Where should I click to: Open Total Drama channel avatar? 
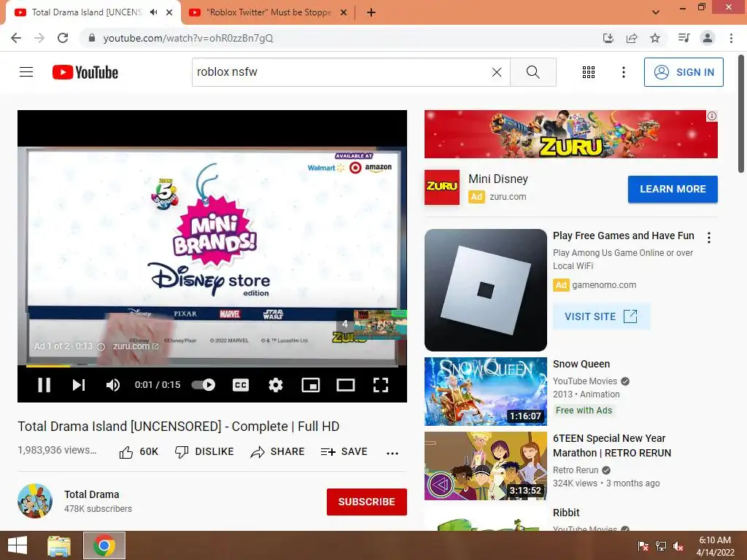point(35,501)
